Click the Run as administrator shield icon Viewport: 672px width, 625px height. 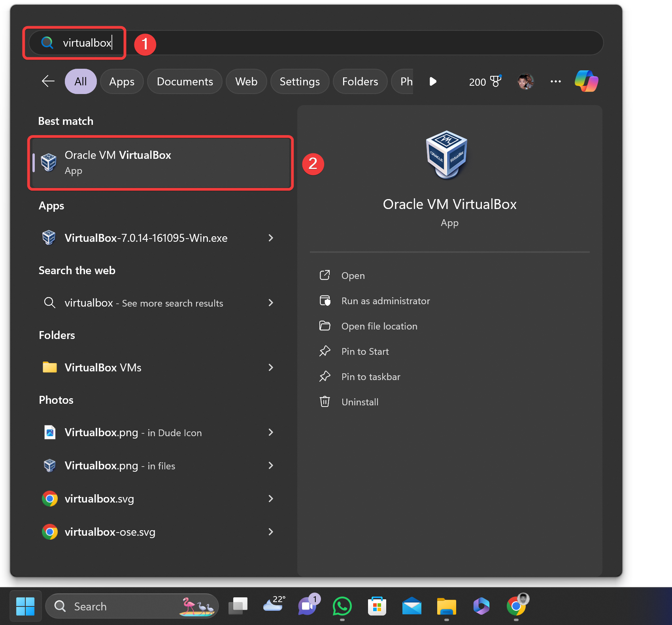coord(325,301)
